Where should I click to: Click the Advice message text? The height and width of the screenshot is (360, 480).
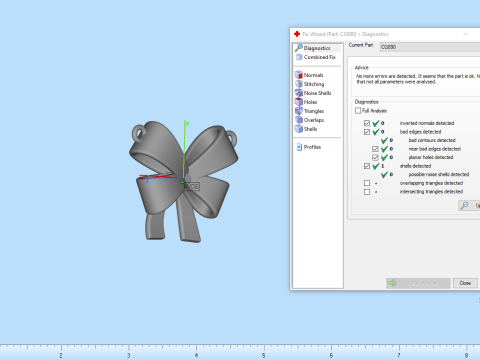[418, 79]
